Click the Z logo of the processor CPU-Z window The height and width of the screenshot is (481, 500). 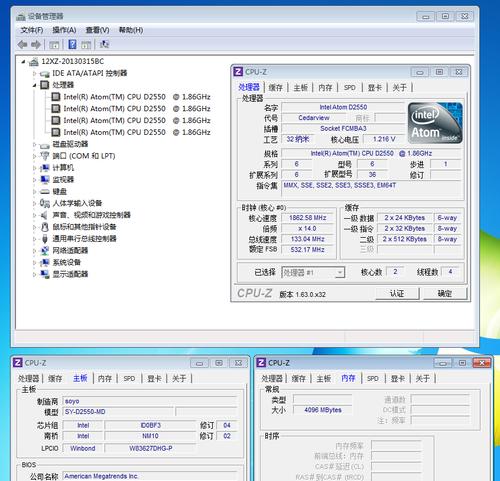[238, 72]
